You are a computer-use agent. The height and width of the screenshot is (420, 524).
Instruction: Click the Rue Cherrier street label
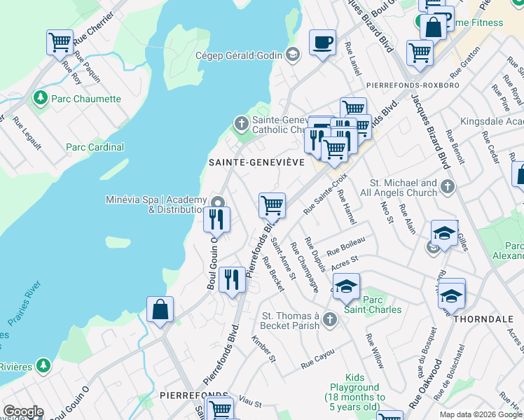pos(94,29)
